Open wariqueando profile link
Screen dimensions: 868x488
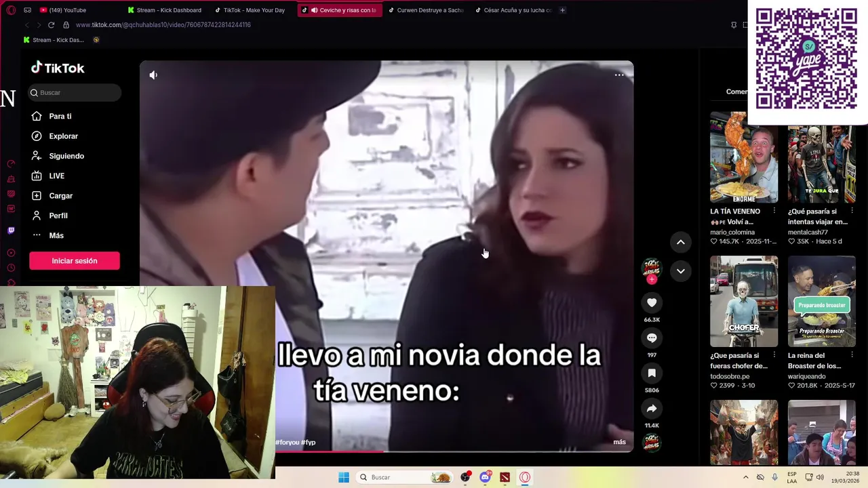(x=806, y=377)
